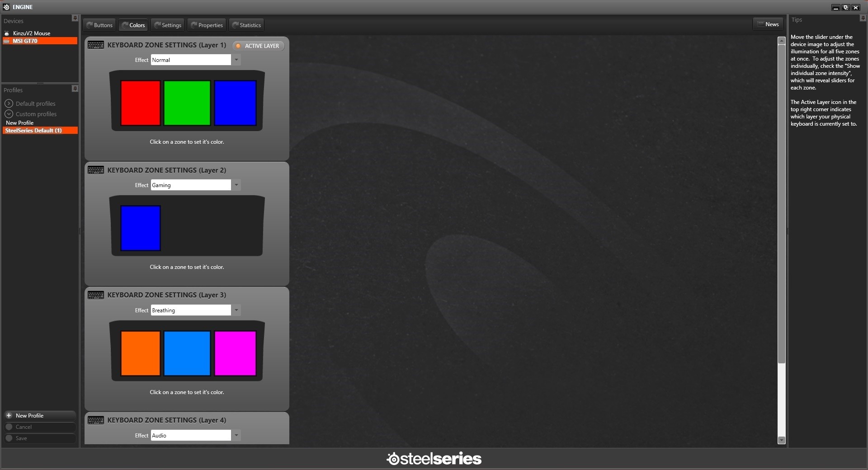The height and width of the screenshot is (470, 868).
Task: Open the Settings tab
Action: tap(168, 25)
